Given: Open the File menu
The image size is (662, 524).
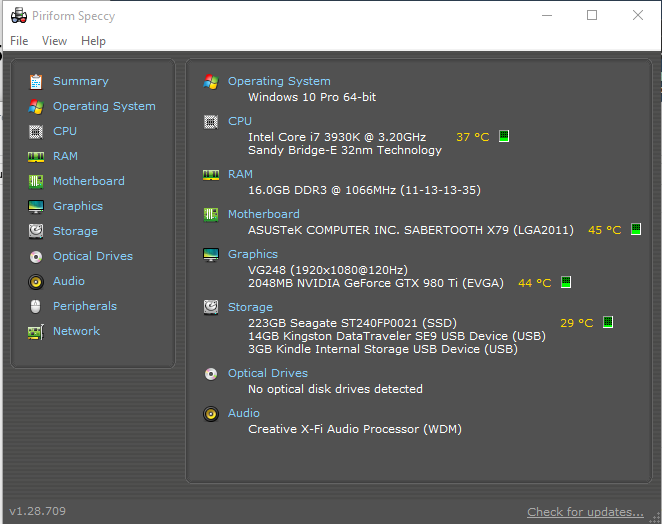Looking at the screenshot, I should (19, 41).
